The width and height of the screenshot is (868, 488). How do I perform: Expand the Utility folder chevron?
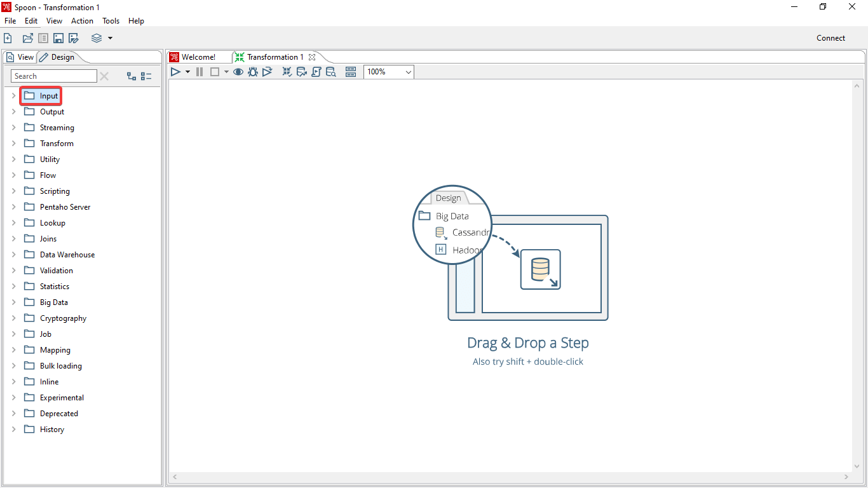pyautogui.click(x=13, y=159)
